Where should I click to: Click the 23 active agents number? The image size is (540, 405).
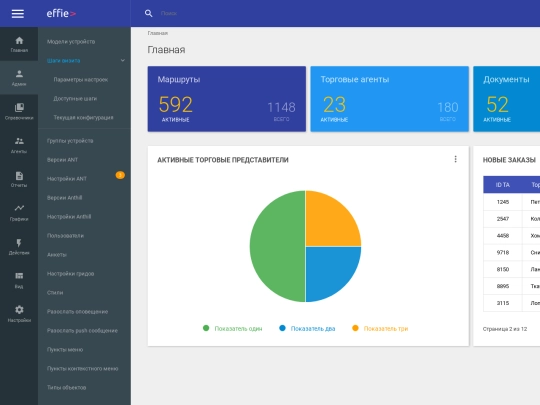tap(334, 104)
